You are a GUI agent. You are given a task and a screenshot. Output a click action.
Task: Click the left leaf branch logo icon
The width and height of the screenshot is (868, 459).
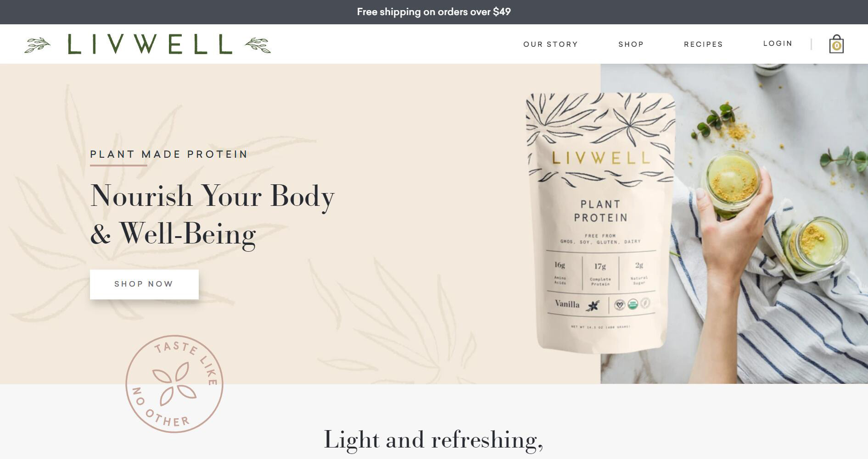point(38,45)
